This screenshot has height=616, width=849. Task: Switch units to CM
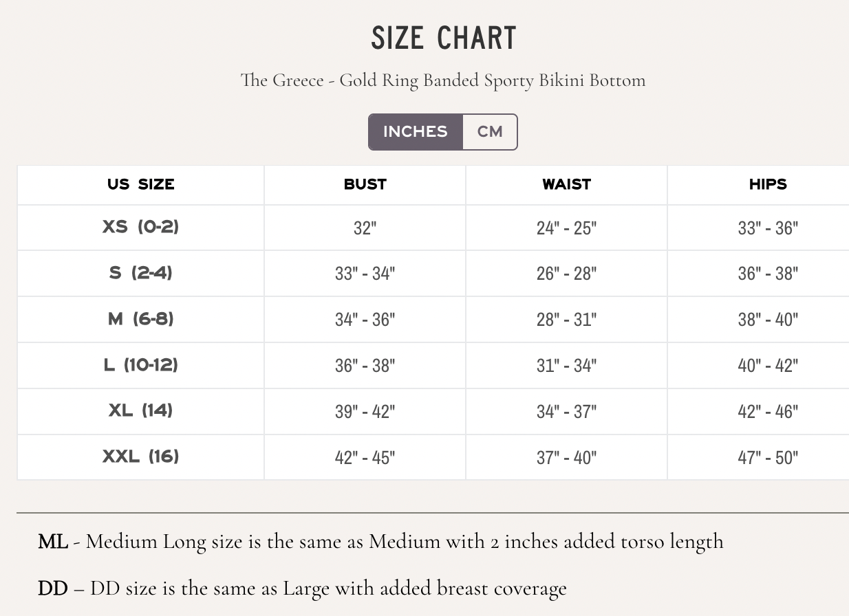490,131
